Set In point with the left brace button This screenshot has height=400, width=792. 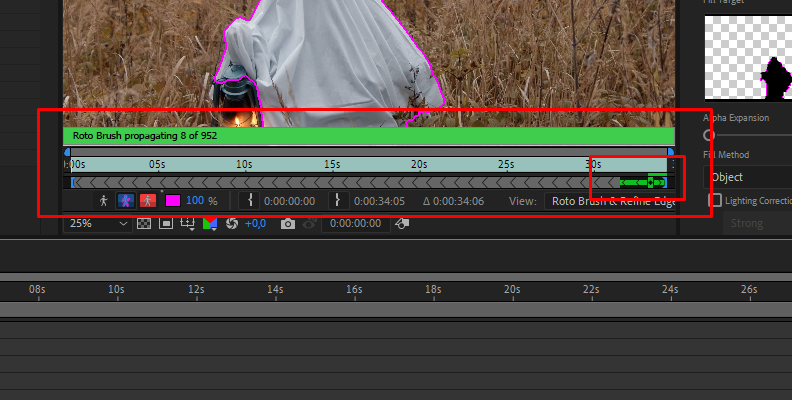point(250,201)
